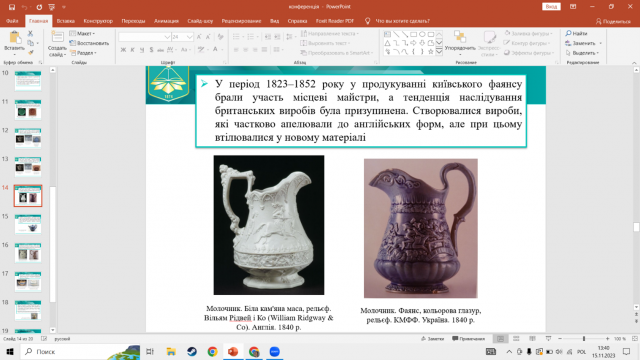Expand the Раздел section dropdown
Screen dimensions: 640x360
[83, 53]
